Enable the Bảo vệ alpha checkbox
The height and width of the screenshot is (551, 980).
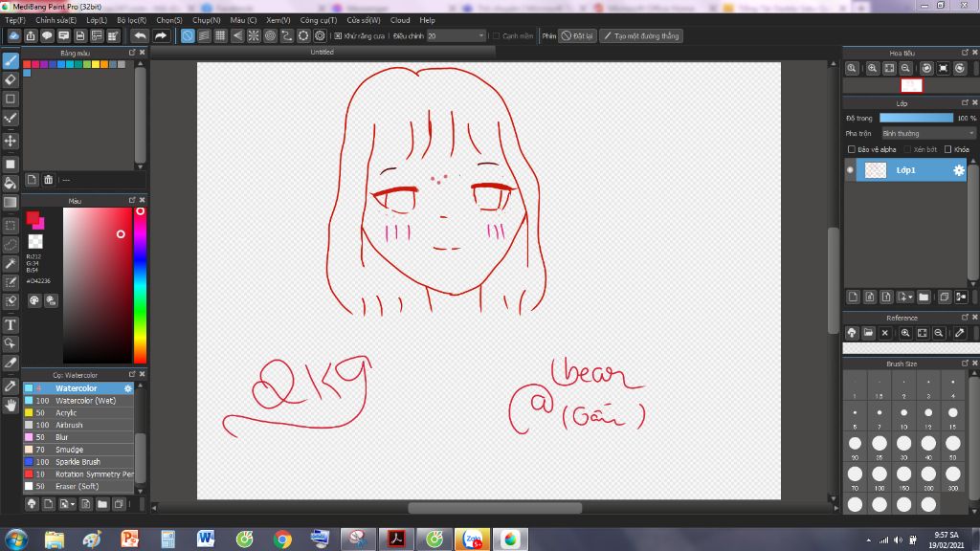point(851,149)
